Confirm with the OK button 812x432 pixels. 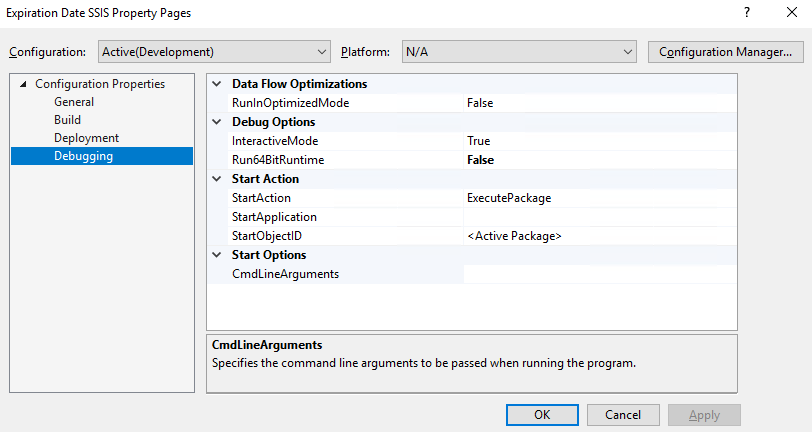coord(542,415)
